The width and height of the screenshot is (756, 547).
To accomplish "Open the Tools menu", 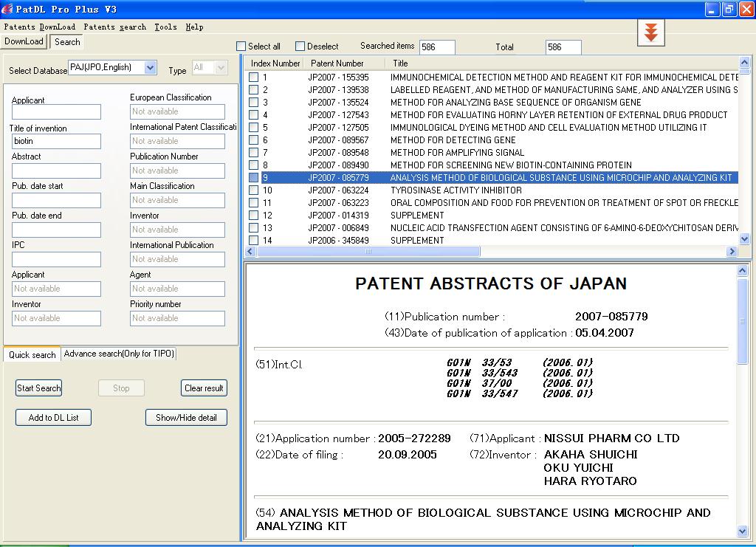I will [165, 27].
